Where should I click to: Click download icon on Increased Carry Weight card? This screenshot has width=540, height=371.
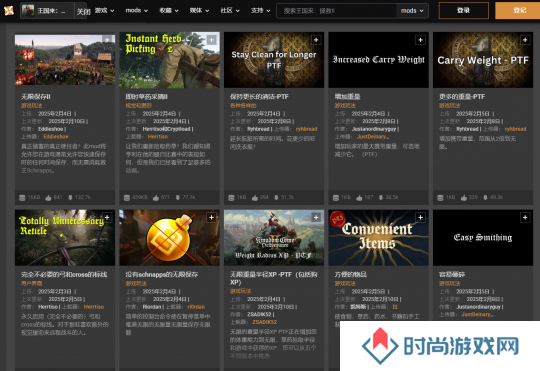tap(381, 198)
